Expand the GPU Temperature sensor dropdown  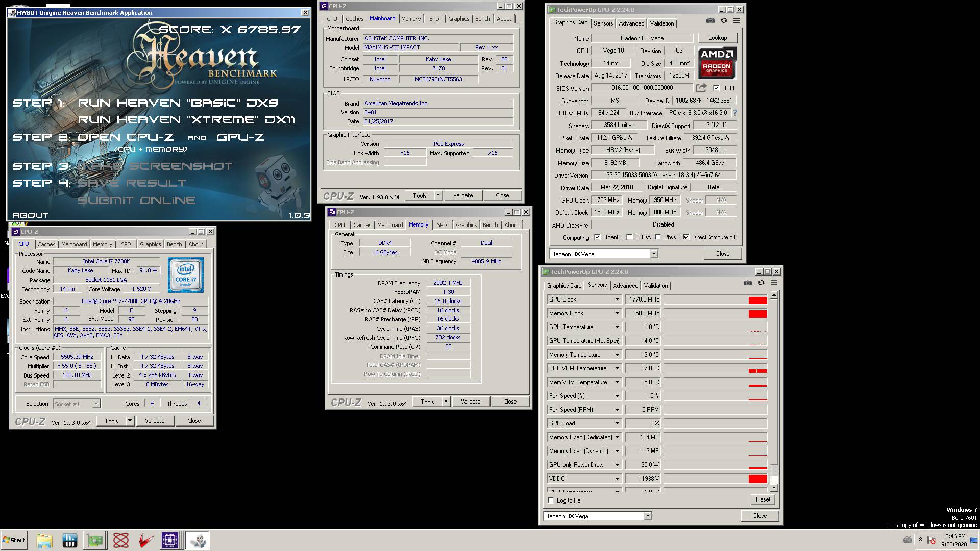tap(617, 327)
